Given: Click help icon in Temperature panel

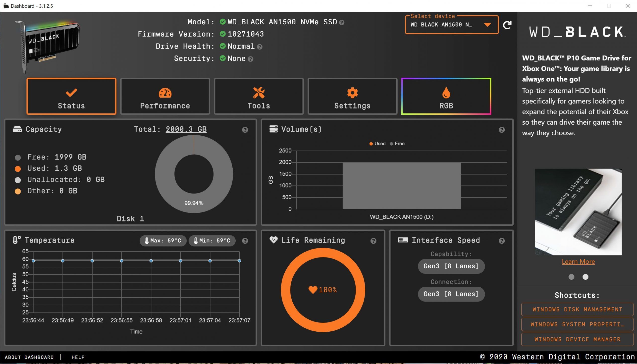Looking at the screenshot, I should (x=245, y=241).
